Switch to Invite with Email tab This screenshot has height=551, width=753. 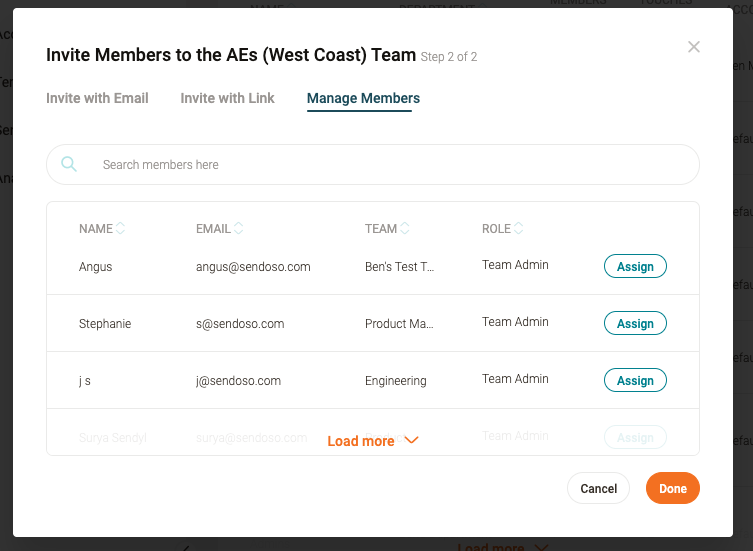[x=97, y=98]
